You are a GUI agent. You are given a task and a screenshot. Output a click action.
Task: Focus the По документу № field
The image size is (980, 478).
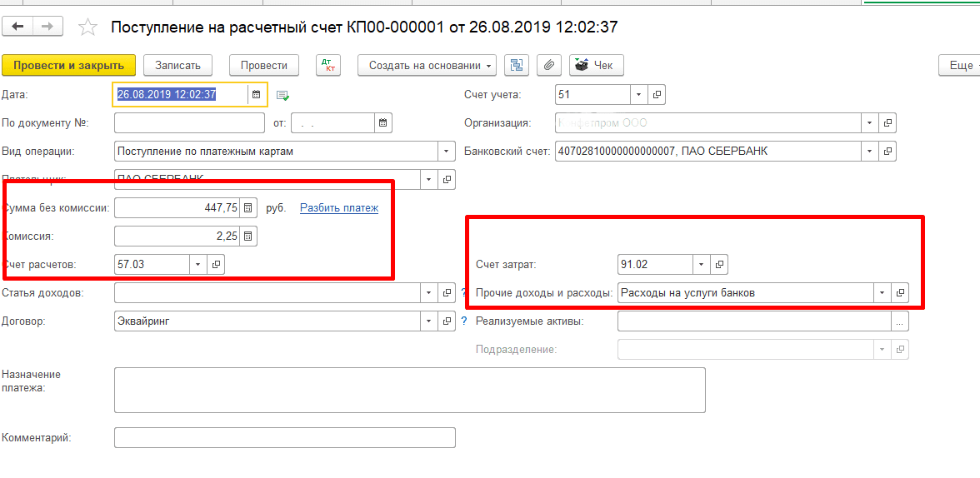[x=189, y=123]
